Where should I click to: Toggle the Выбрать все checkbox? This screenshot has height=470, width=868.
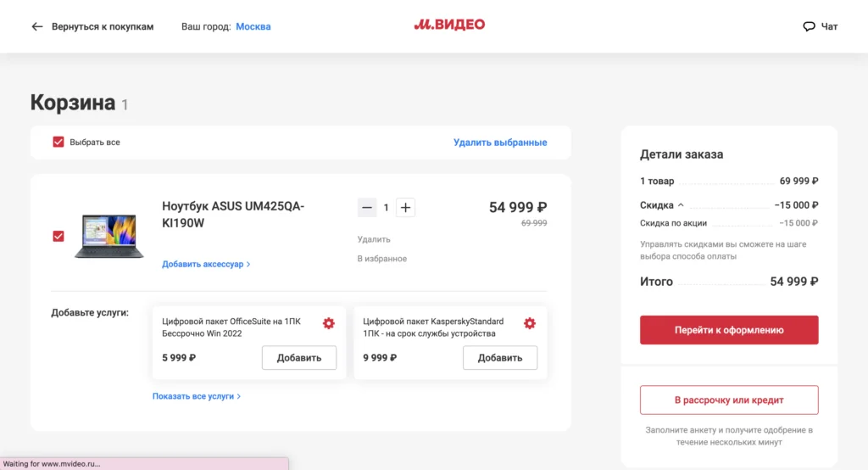point(58,142)
